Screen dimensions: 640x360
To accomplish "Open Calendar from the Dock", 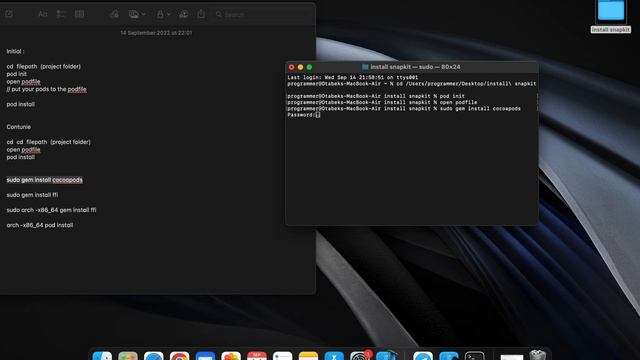I will point(257,356).
